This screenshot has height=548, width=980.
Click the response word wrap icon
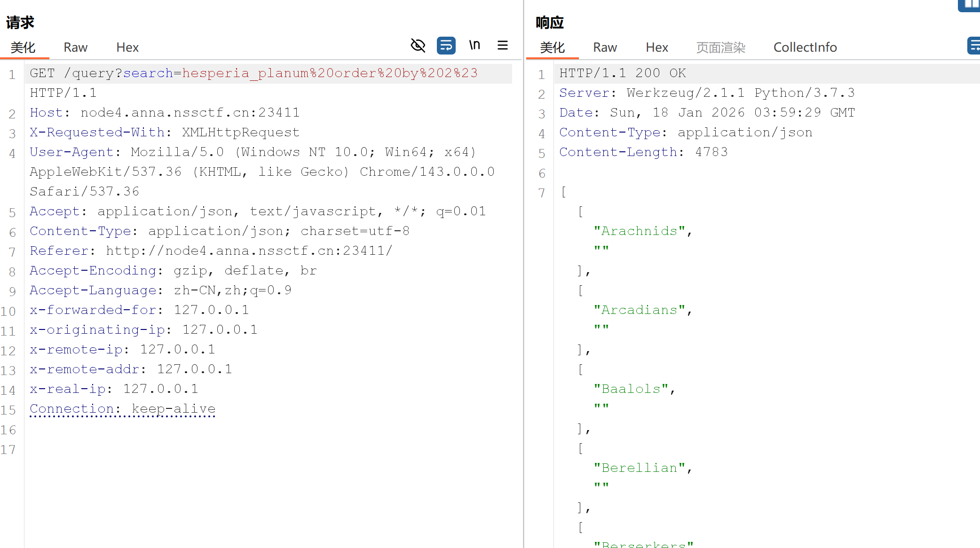click(973, 46)
